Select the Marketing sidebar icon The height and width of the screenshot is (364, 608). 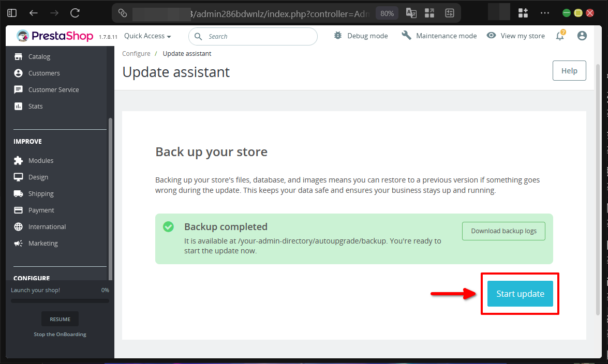42,243
